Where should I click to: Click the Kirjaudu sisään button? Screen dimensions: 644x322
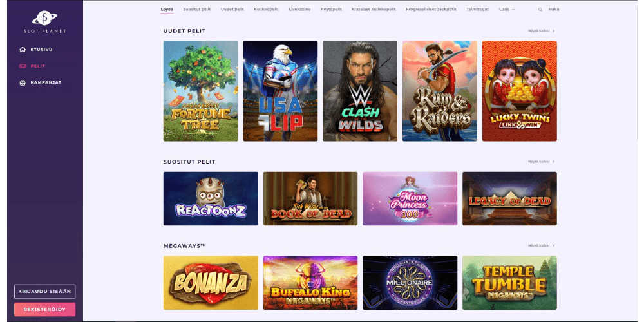click(x=45, y=292)
